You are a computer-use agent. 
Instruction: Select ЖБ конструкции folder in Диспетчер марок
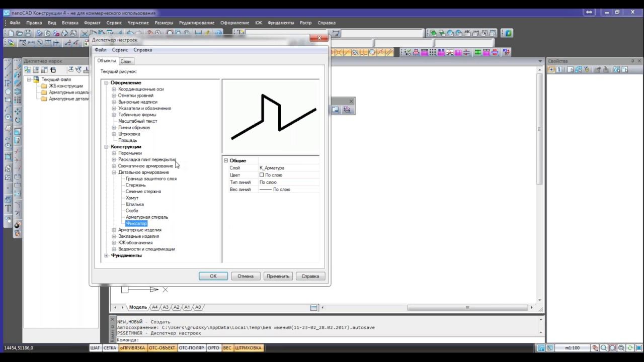point(66,86)
